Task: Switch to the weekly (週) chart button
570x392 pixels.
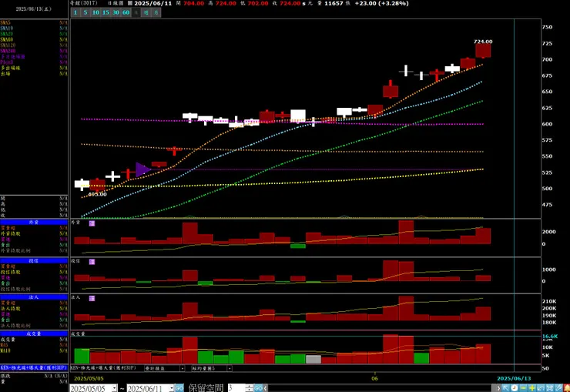Action: 146,12
